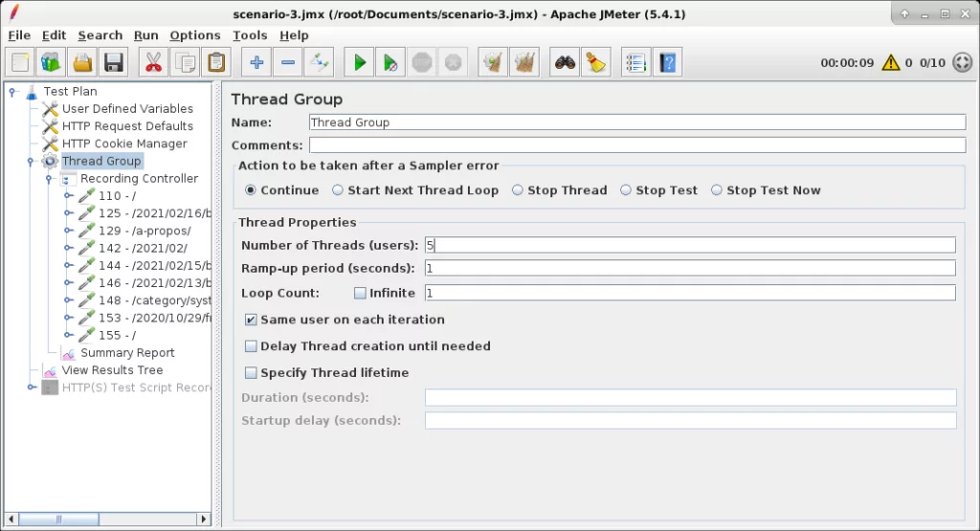Open the Edit menu

pos(54,35)
